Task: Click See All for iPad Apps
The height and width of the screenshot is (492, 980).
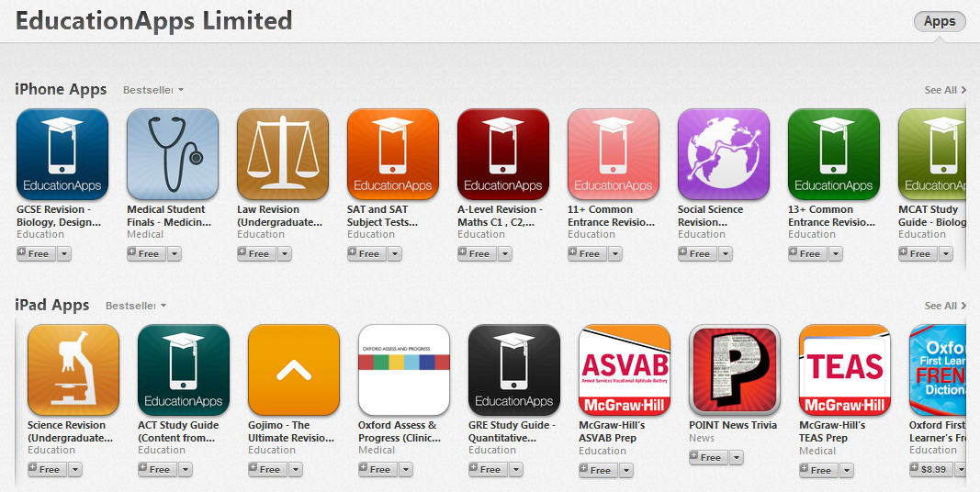Action: 945,306
